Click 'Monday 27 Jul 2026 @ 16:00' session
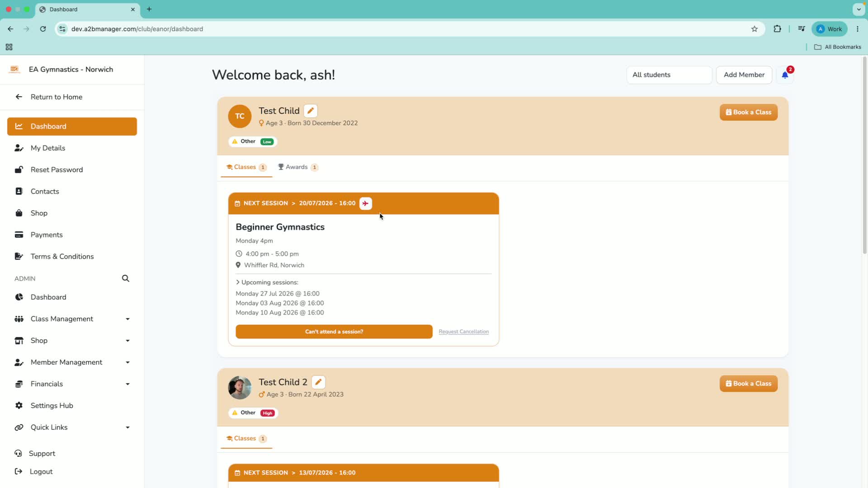Image resolution: width=868 pixels, height=488 pixels. point(278,294)
